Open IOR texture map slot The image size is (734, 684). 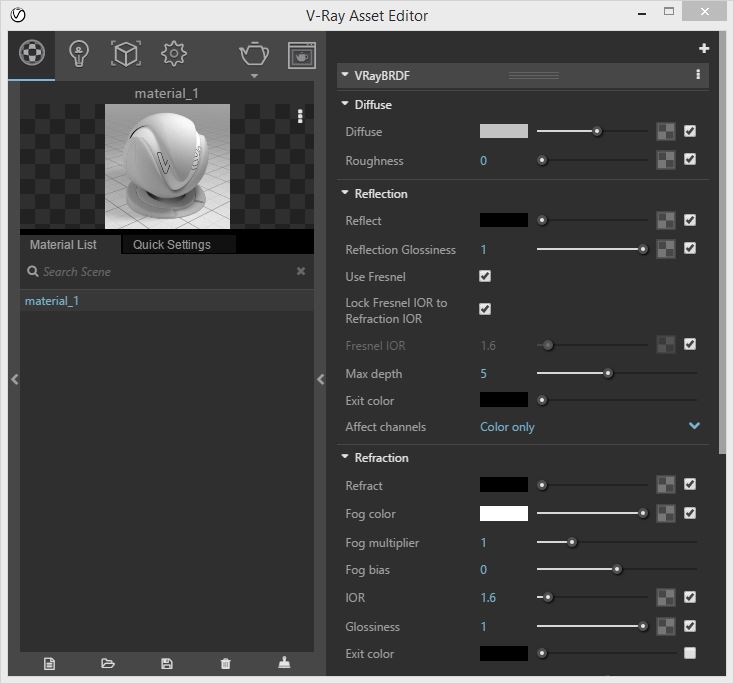tap(666, 597)
